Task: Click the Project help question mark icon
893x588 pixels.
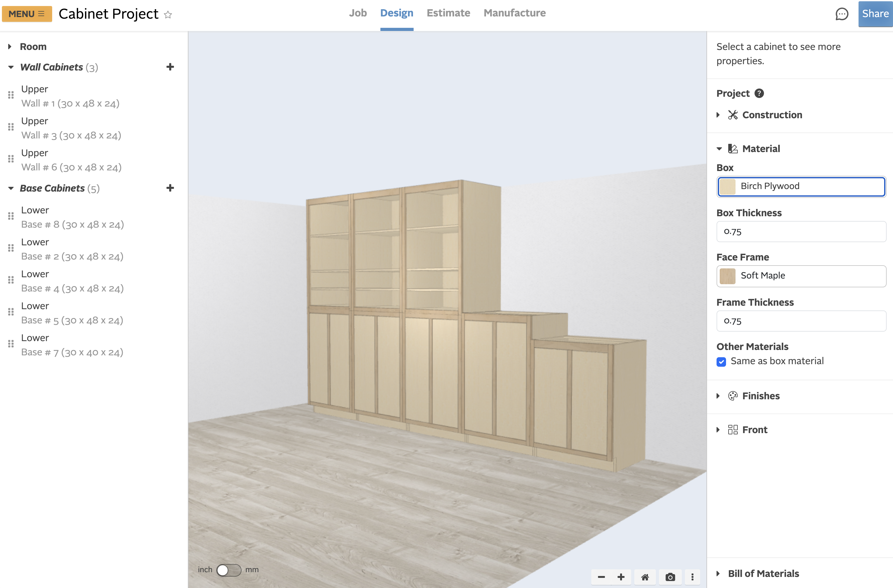Action: click(759, 93)
